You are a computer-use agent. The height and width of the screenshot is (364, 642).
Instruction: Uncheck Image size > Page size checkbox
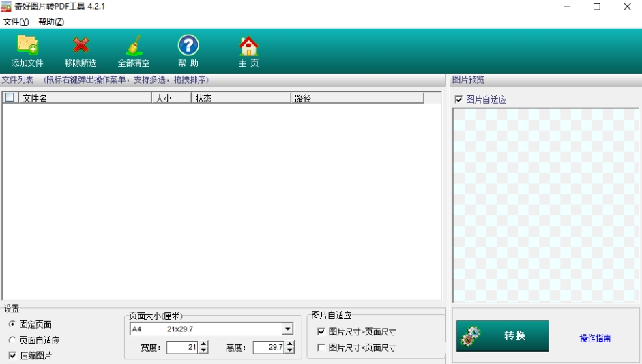point(321,332)
